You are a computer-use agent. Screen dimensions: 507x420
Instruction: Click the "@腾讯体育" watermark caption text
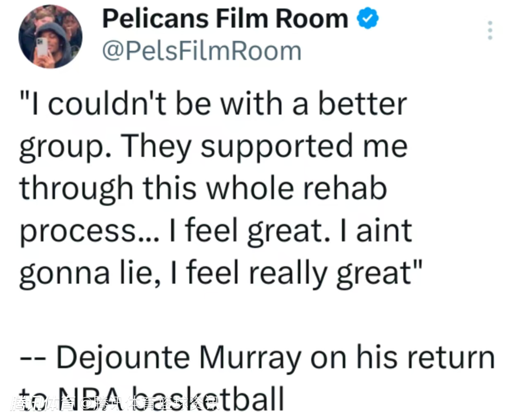[x=150, y=404]
